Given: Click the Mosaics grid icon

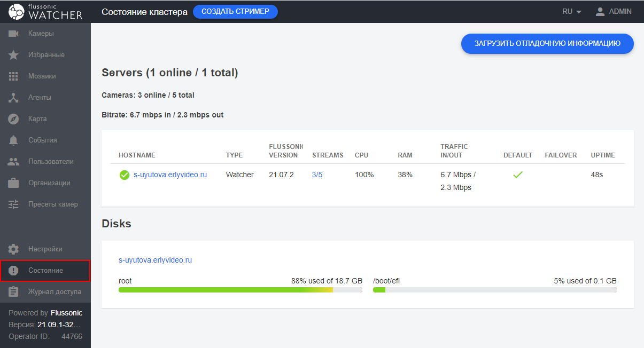Looking at the screenshot, I should click(x=14, y=76).
